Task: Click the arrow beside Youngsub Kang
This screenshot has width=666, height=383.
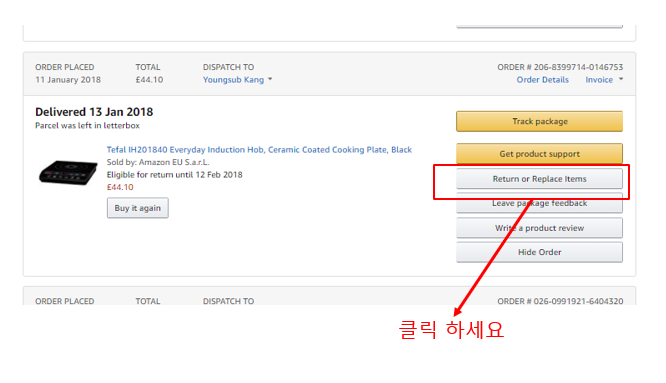Action: [270, 79]
